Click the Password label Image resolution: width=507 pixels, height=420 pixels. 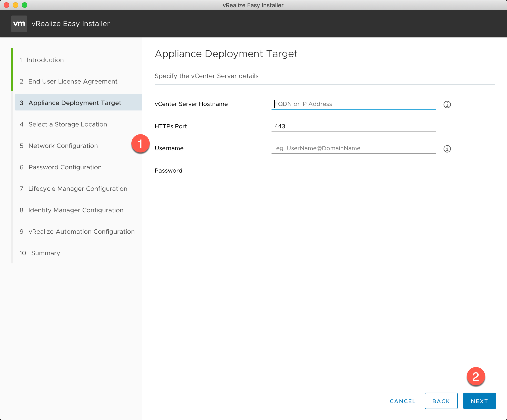coord(168,171)
